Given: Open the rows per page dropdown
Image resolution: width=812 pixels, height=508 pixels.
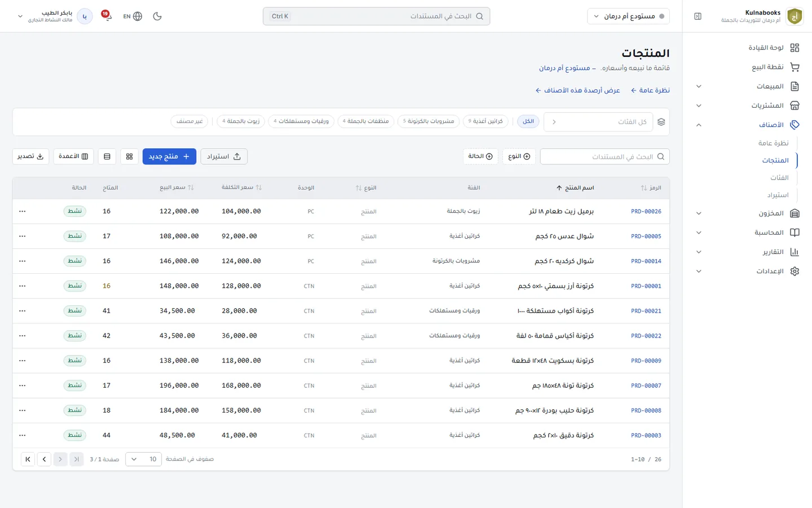Looking at the screenshot, I should coord(143,459).
